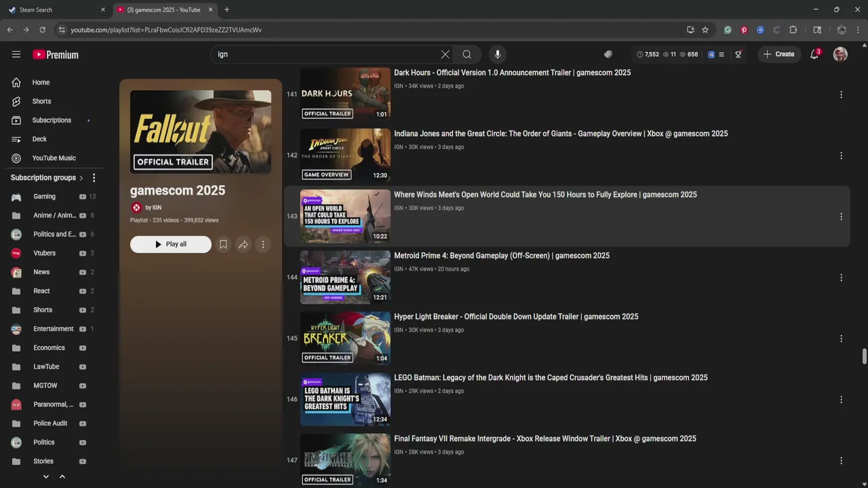Open Subscription groups three-dot menu

tap(94, 178)
